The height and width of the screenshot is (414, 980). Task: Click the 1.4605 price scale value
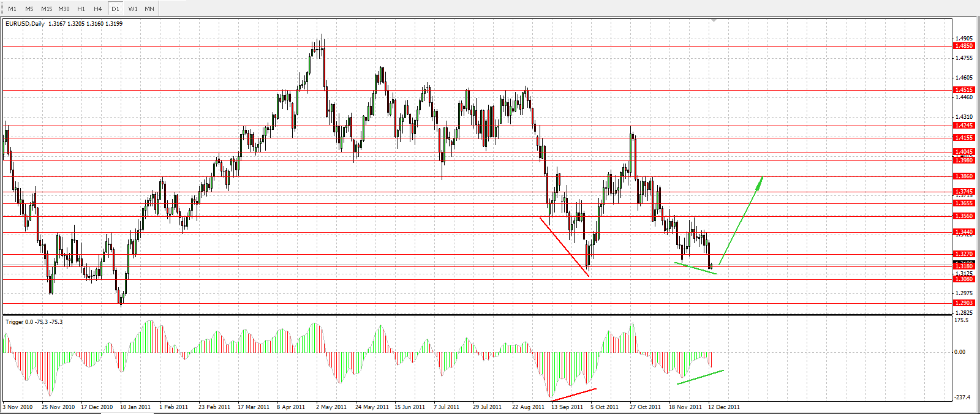(x=964, y=78)
